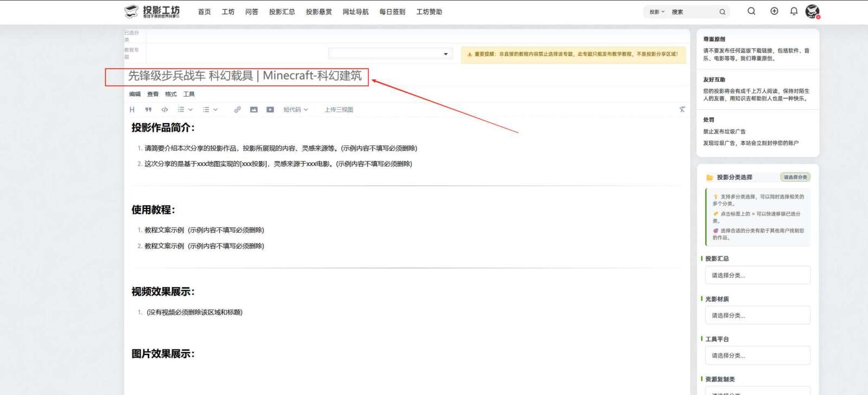Screen dimensions: 868x395
Task: Open the 工坊赞助 page
Action: tap(429, 12)
